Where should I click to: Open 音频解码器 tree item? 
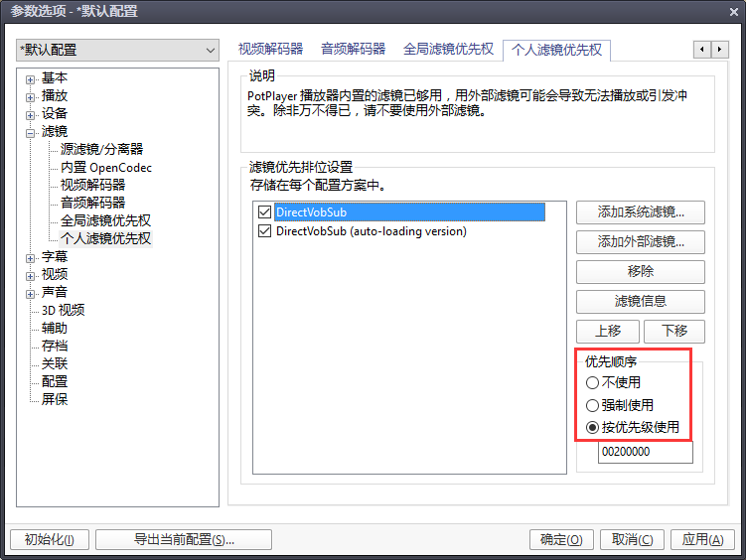[92, 203]
